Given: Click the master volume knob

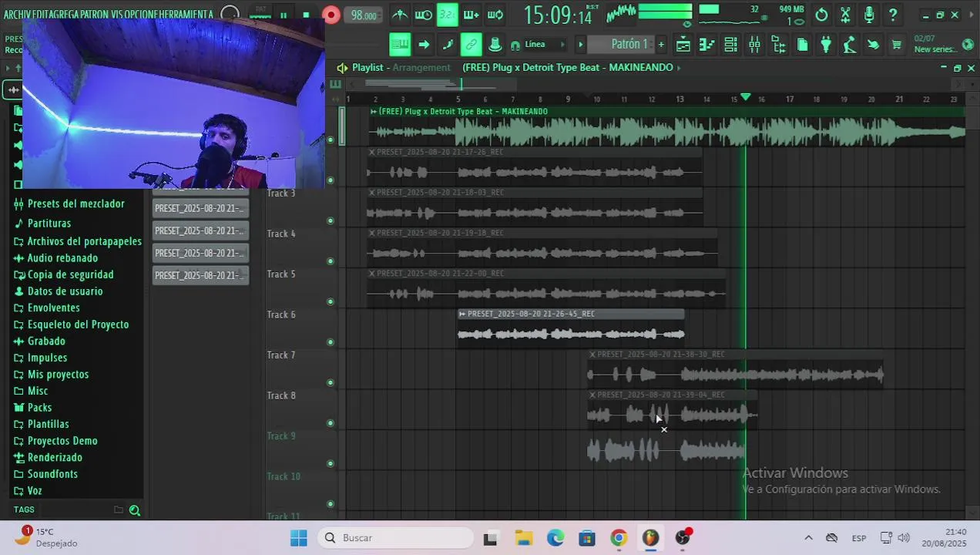Looking at the screenshot, I should 230,15.
